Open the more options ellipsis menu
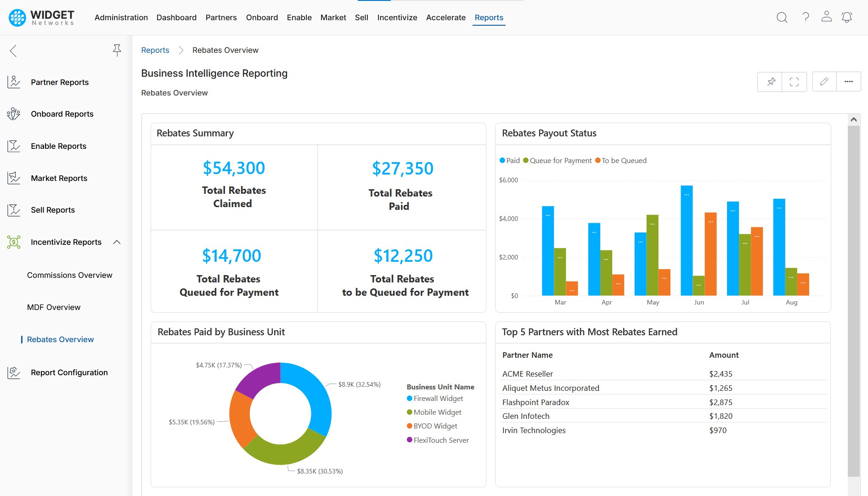The image size is (868, 496). [848, 82]
